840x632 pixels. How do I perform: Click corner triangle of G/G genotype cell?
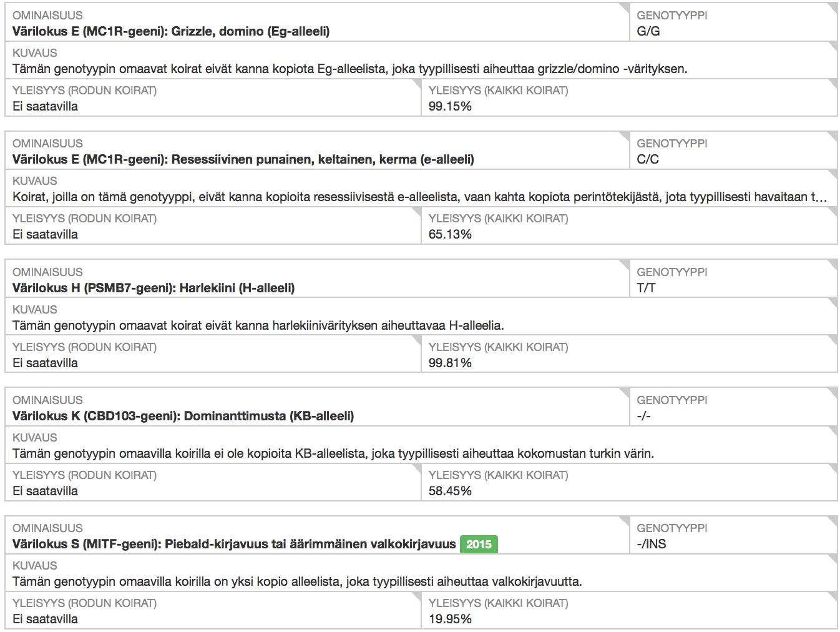(832, 7)
